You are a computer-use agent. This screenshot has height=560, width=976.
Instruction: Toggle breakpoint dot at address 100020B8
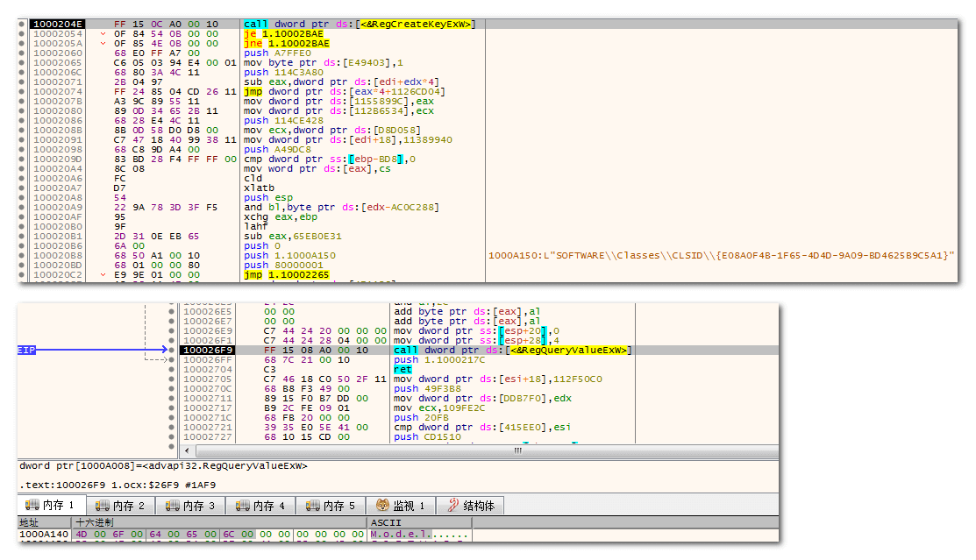[x=22, y=255]
